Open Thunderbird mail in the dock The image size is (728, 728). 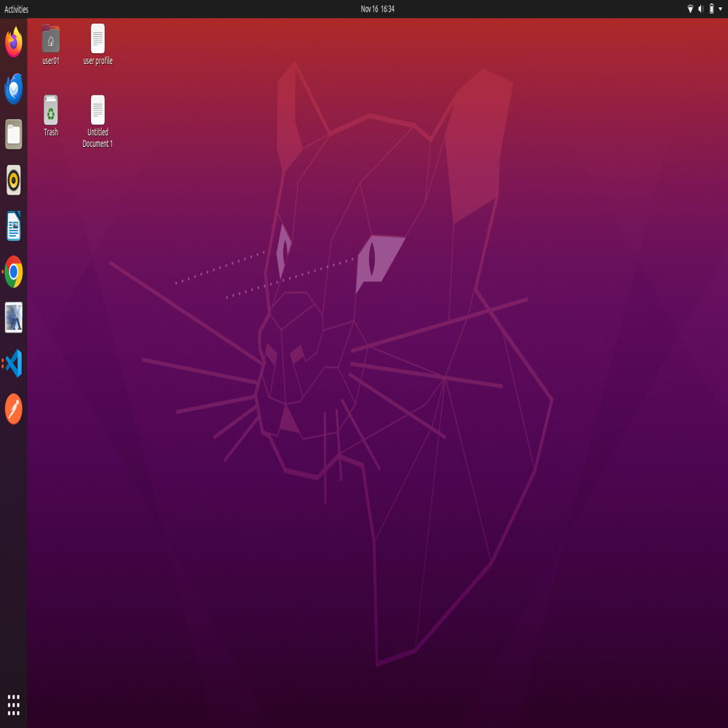pyautogui.click(x=13, y=88)
